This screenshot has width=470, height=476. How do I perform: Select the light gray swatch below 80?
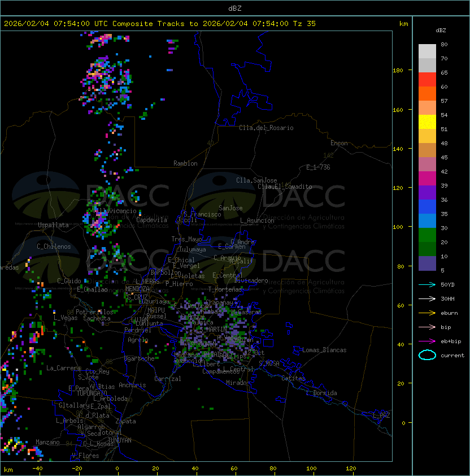[427, 51]
